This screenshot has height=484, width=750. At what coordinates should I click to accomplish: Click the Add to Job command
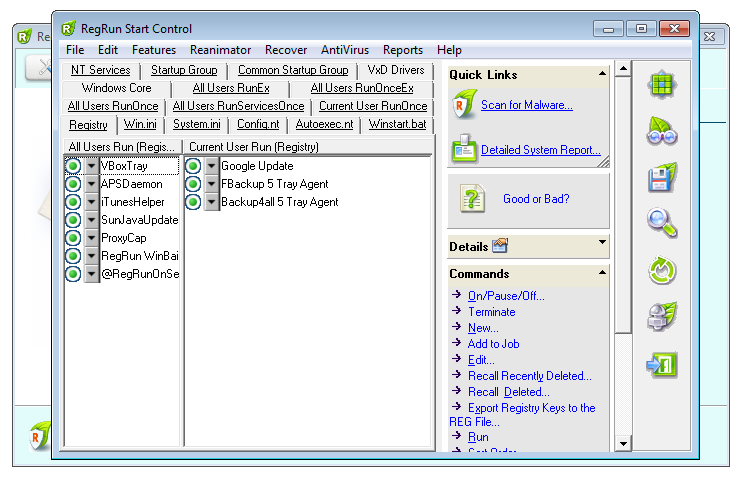tap(493, 344)
